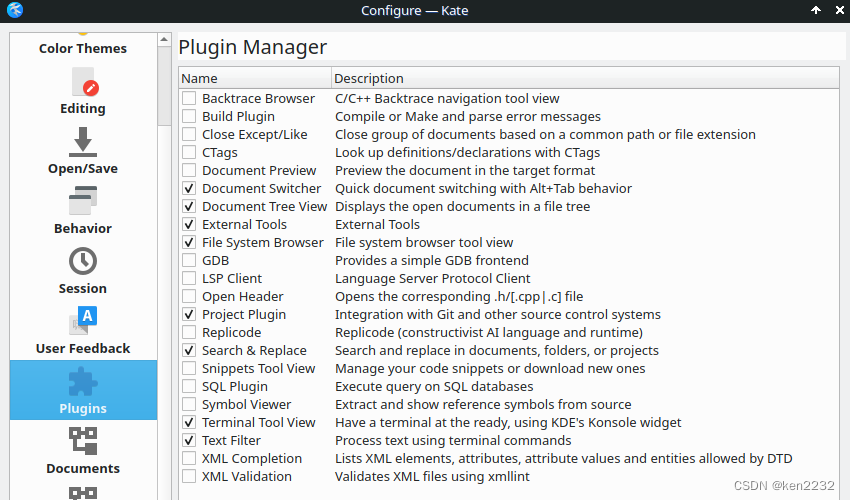Click the sidebar scrollbar handle
The width and height of the screenshot is (850, 500).
[x=164, y=86]
